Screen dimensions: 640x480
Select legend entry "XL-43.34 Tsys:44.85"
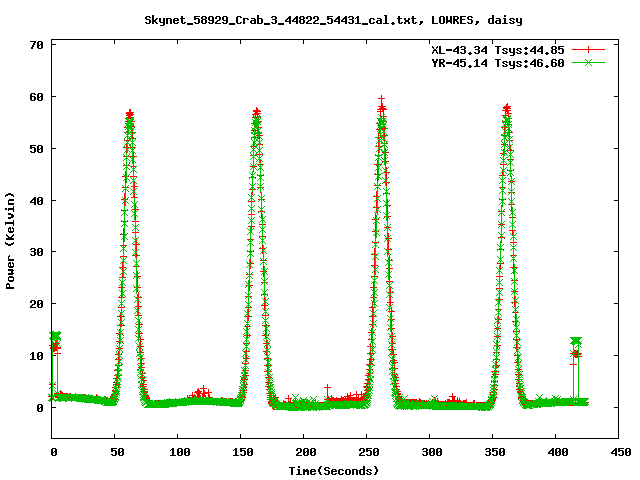498,50
